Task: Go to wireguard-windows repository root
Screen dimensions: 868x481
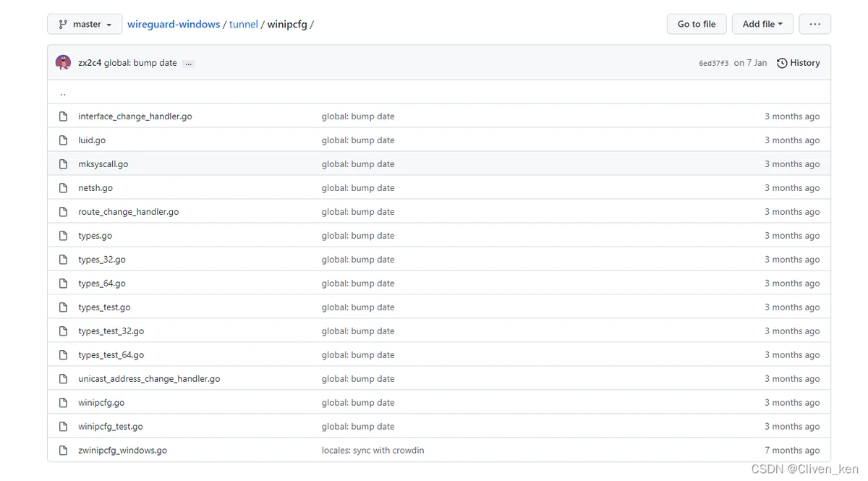Action: click(174, 24)
